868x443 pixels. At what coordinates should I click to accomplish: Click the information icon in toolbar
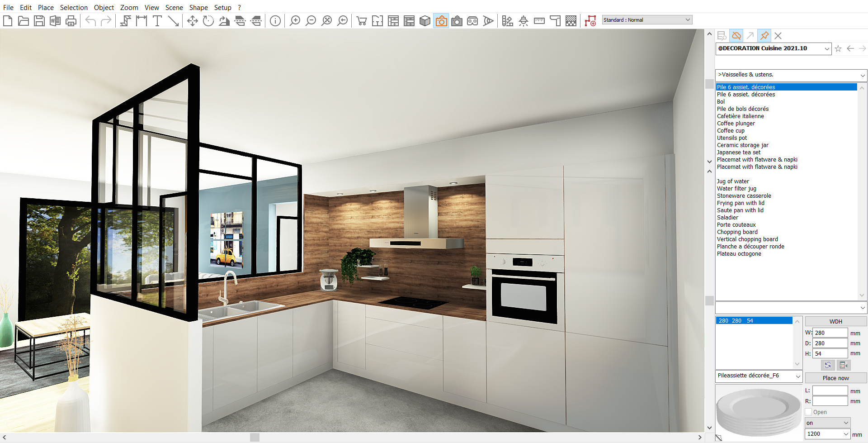pos(275,21)
